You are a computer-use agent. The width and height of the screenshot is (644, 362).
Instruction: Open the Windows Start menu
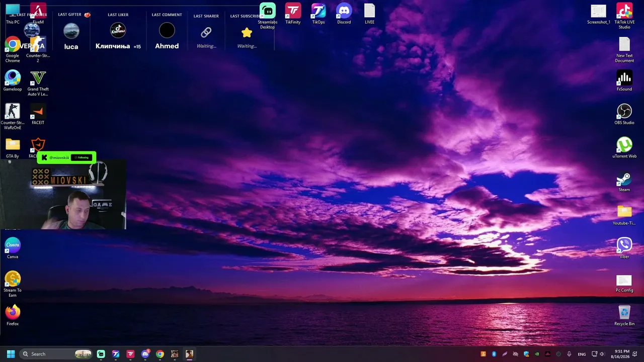[11, 354]
